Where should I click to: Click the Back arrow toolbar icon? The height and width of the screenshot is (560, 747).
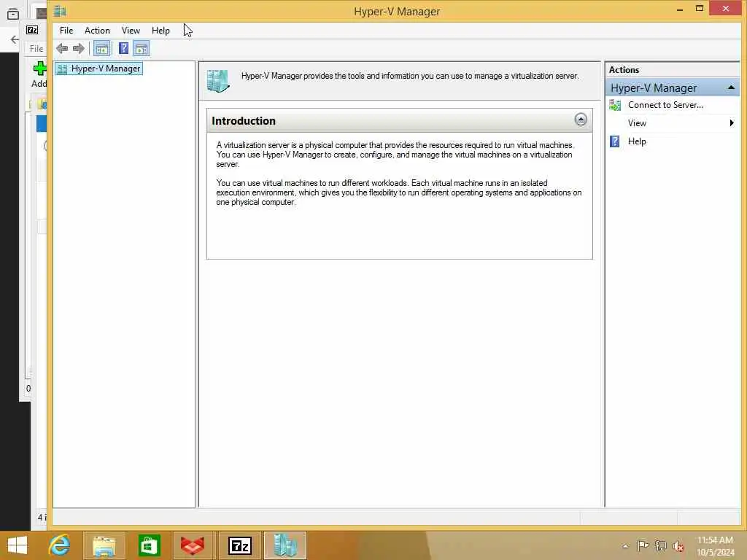click(62, 49)
